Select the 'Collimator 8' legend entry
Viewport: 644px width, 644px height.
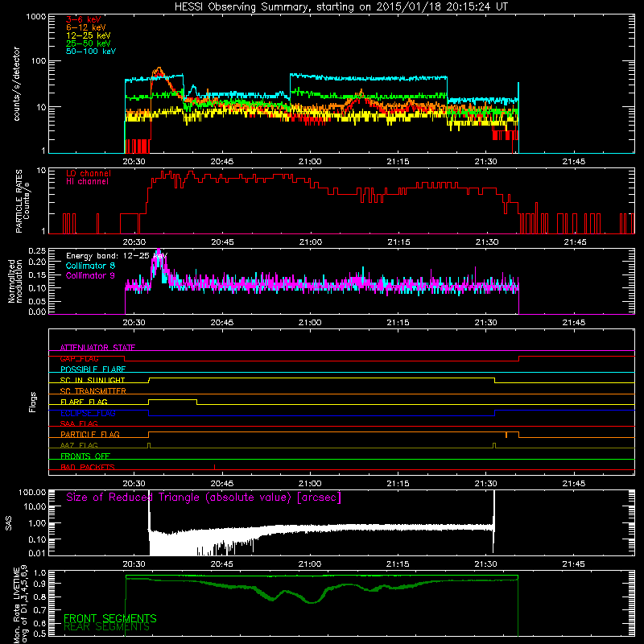[90, 266]
